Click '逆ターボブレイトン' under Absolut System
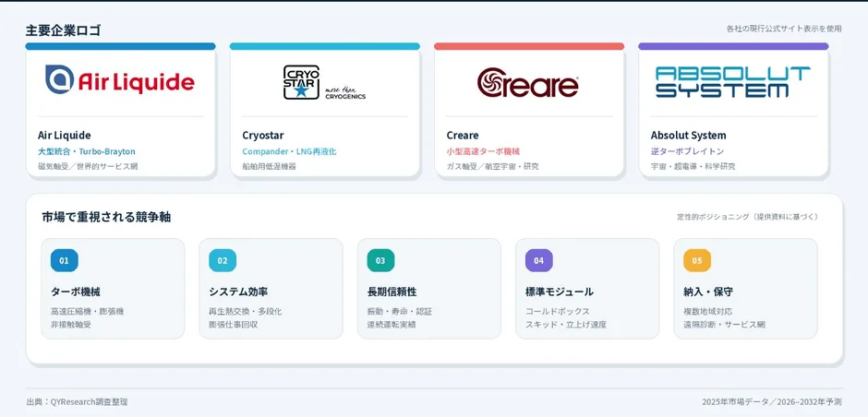Image resolution: width=868 pixels, height=417 pixels. [688, 151]
